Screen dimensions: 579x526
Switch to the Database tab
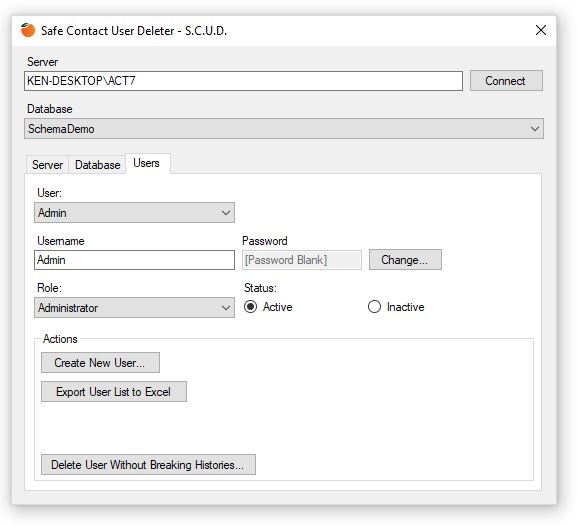point(97,165)
